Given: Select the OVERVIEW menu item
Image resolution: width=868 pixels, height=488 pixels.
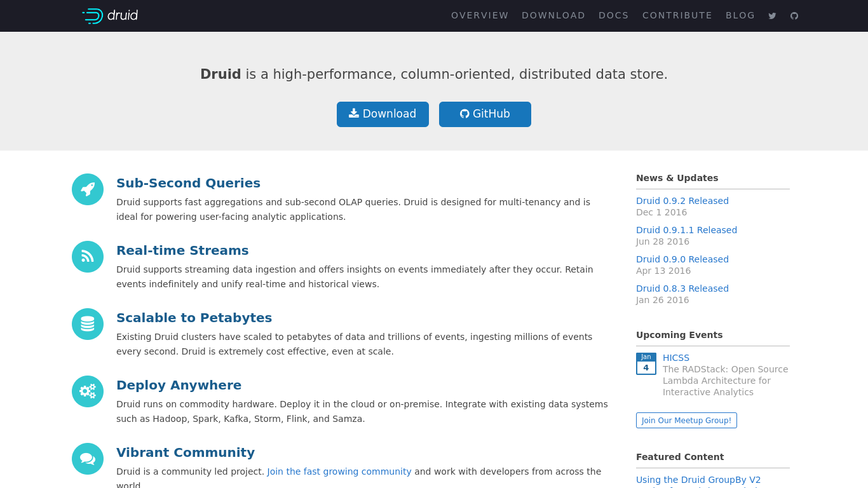Looking at the screenshot, I should (x=480, y=15).
